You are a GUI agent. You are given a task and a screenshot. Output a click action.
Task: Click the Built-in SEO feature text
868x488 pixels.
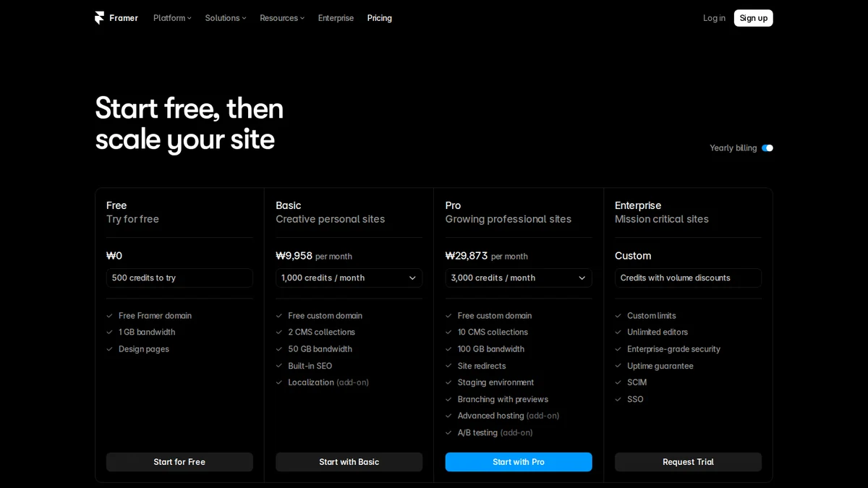(x=310, y=366)
